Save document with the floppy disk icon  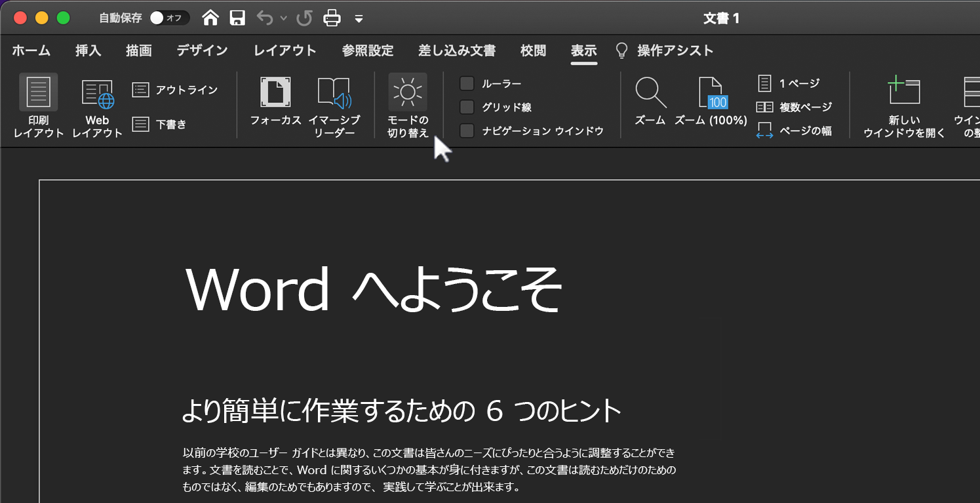(x=237, y=18)
